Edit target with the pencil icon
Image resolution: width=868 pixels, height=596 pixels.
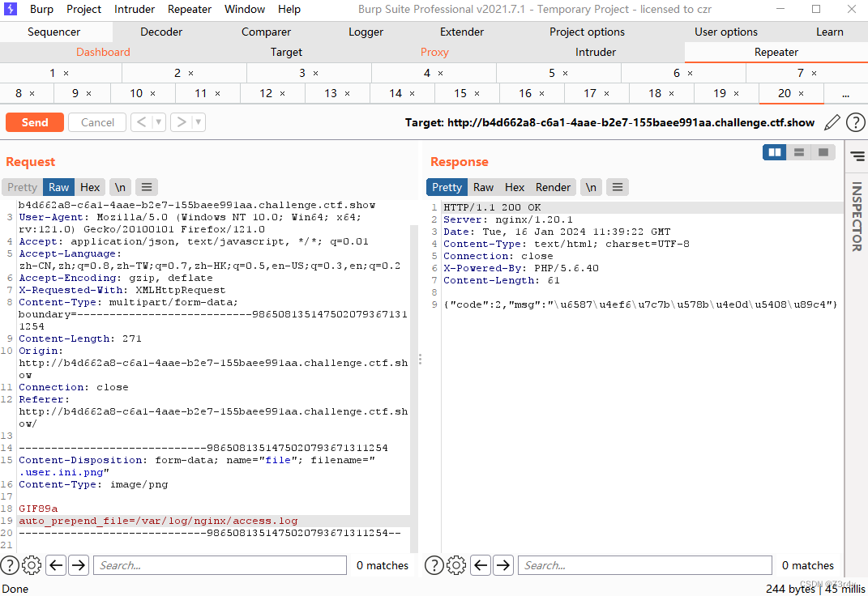coord(832,122)
